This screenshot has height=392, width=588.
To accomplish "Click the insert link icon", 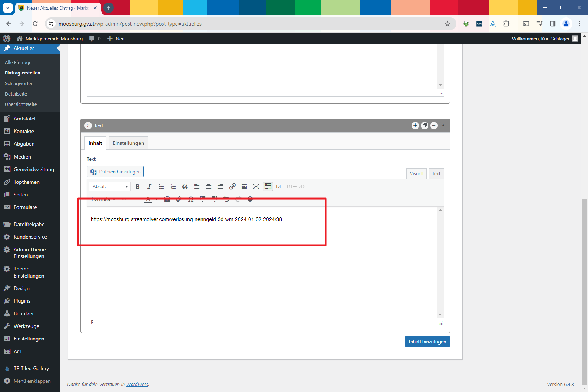I will 232,186.
